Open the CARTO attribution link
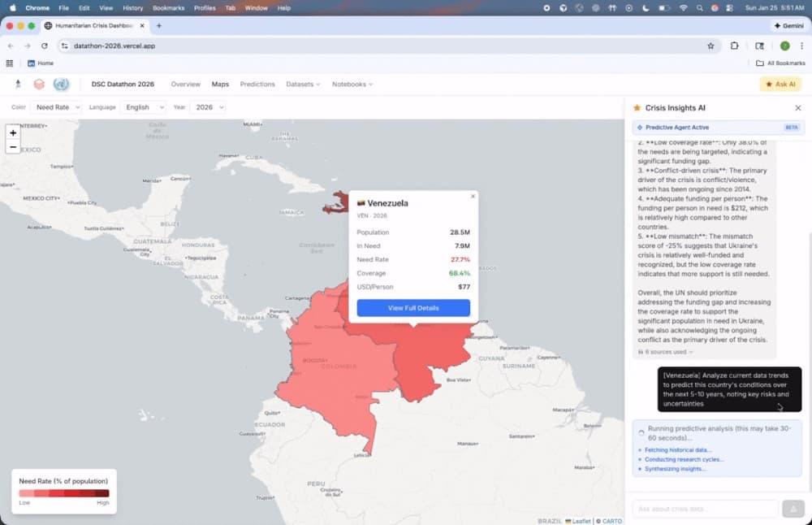 612,521
